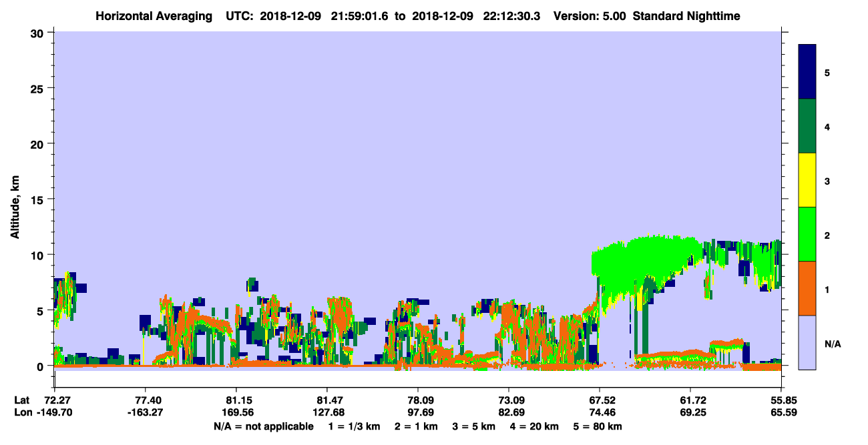This screenshot has width=868, height=445.
Task: Click the altitude tick label 25
Action: point(38,88)
